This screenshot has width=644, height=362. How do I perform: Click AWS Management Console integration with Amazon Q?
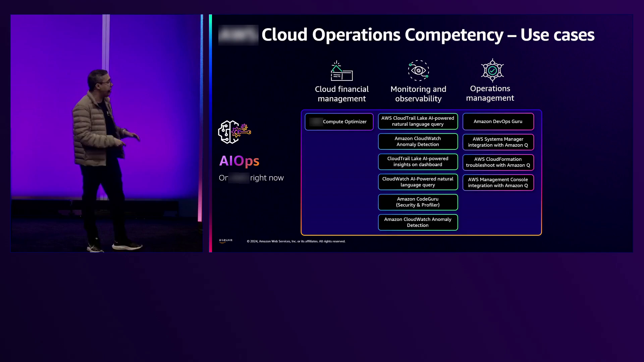(x=498, y=183)
